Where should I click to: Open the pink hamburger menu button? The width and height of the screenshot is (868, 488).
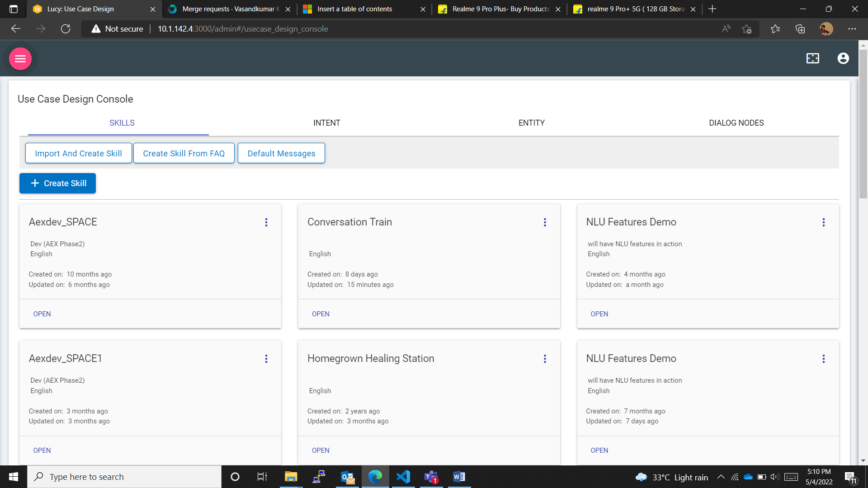(x=20, y=59)
